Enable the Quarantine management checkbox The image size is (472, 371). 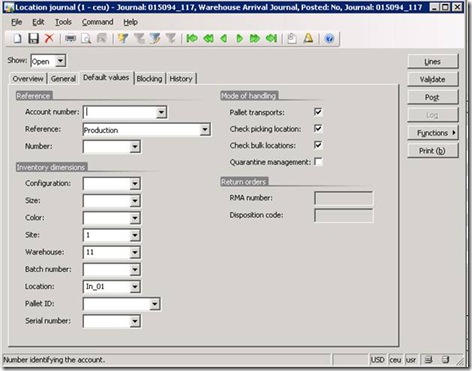[318, 162]
